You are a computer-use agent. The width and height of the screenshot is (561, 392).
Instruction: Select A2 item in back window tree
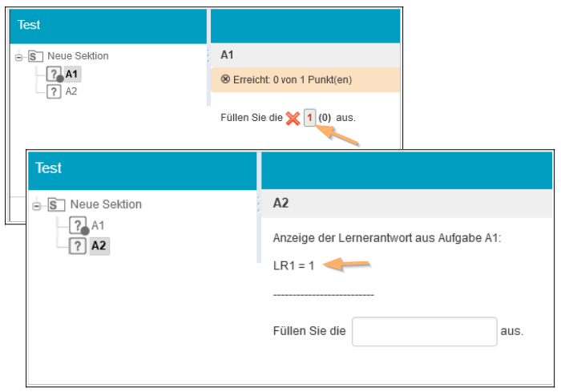71,91
